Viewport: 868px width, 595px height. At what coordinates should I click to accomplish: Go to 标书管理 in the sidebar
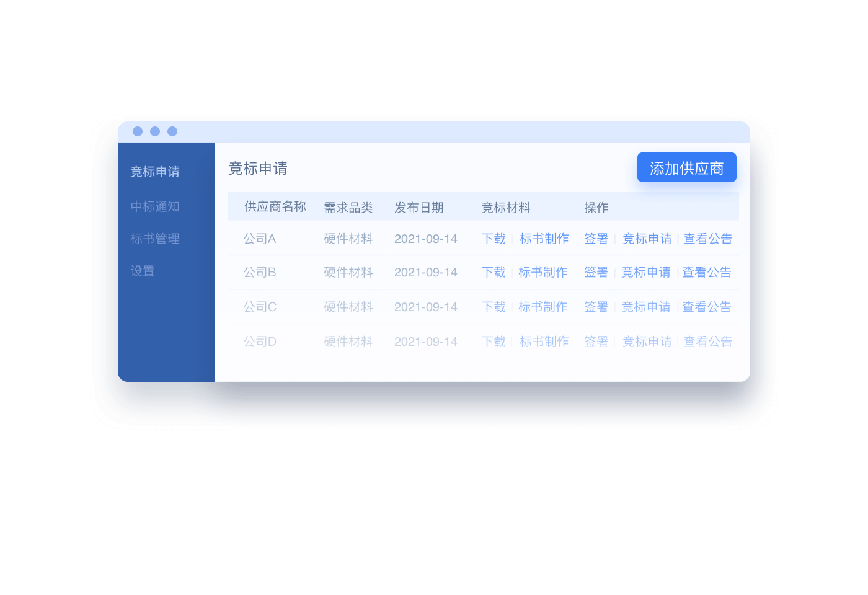click(x=155, y=239)
